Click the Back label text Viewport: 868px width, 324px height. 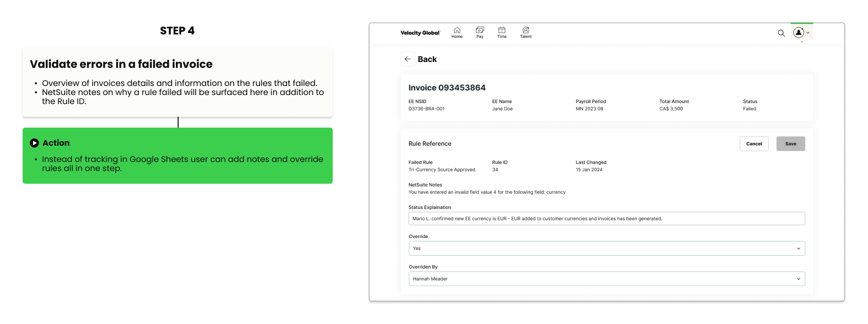tap(427, 59)
